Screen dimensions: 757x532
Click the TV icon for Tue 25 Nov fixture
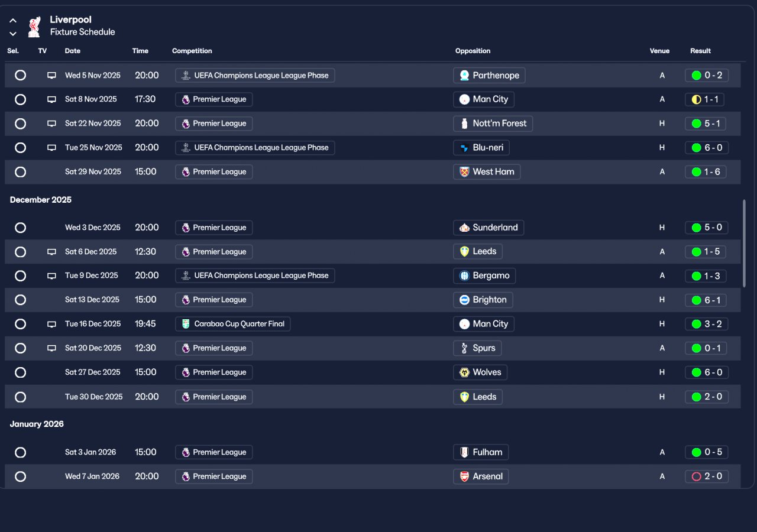point(51,148)
